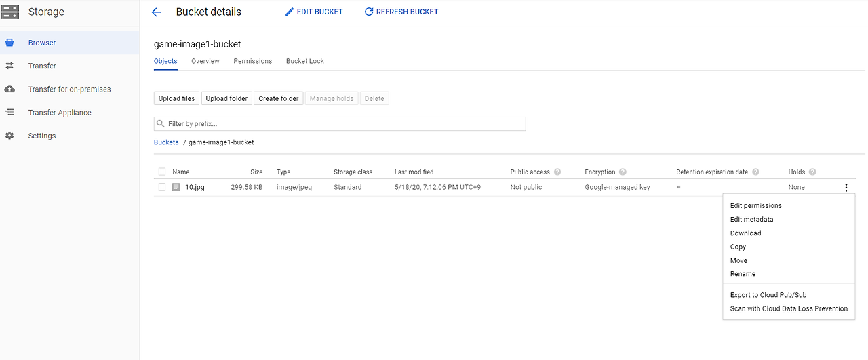Image resolution: width=868 pixels, height=360 pixels.
Task: Click the help icon beside Holds column
Action: (812, 172)
